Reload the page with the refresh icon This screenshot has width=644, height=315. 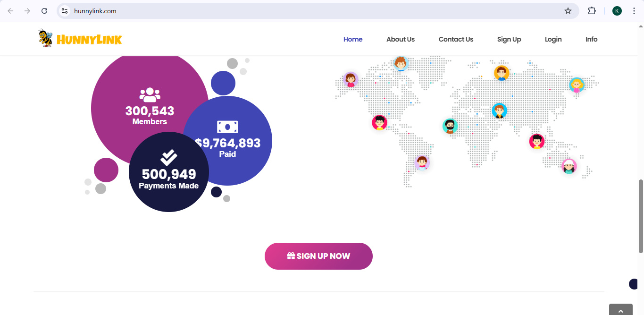(x=44, y=11)
